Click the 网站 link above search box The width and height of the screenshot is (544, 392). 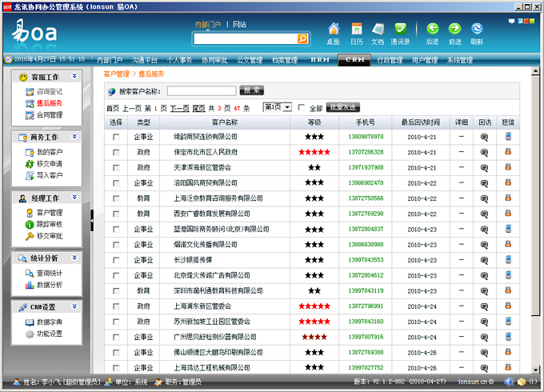(239, 24)
